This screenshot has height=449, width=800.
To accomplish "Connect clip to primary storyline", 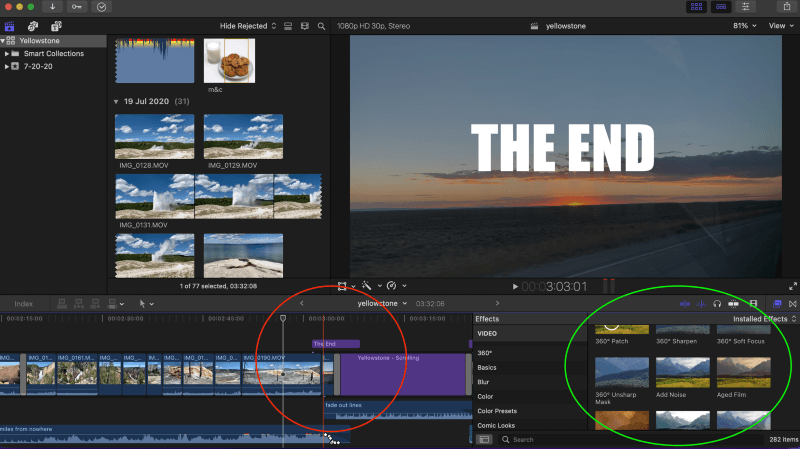I will (62, 304).
